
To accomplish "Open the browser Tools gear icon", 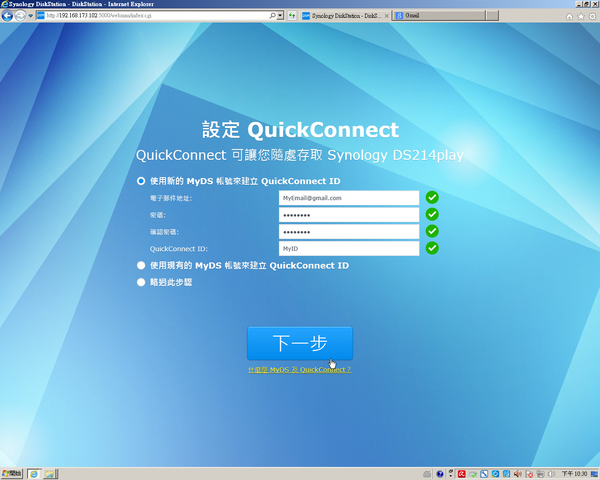I will pyautogui.click(x=592, y=16).
